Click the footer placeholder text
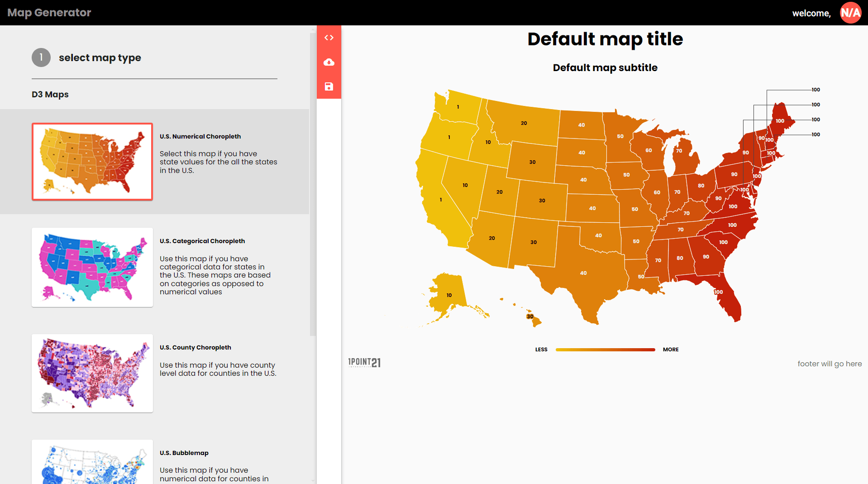This screenshot has width=868, height=484. coord(830,364)
